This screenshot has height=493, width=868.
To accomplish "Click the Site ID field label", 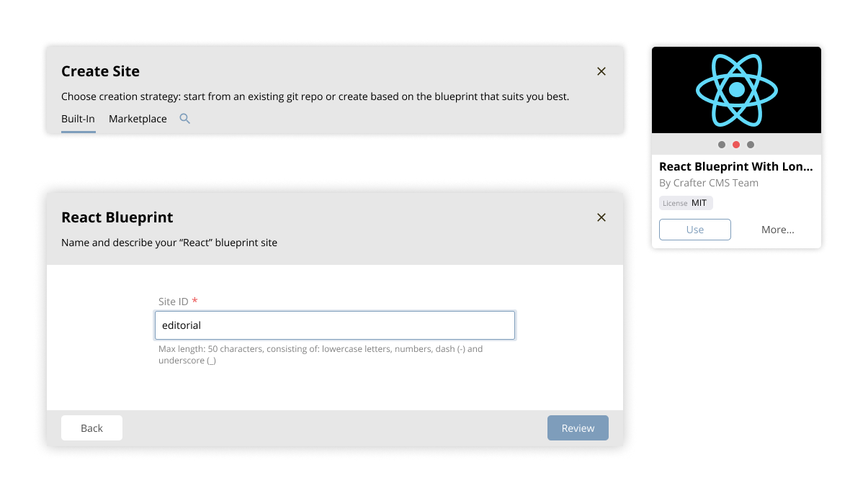I will pos(173,301).
